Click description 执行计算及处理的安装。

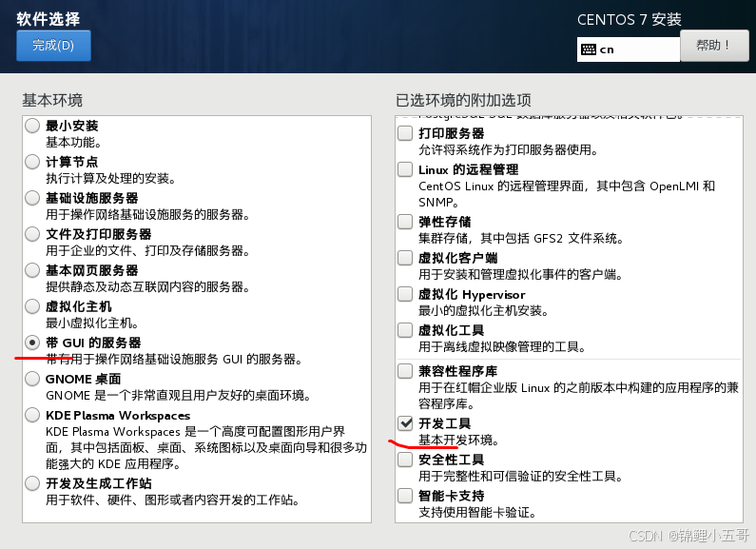click(111, 179)
